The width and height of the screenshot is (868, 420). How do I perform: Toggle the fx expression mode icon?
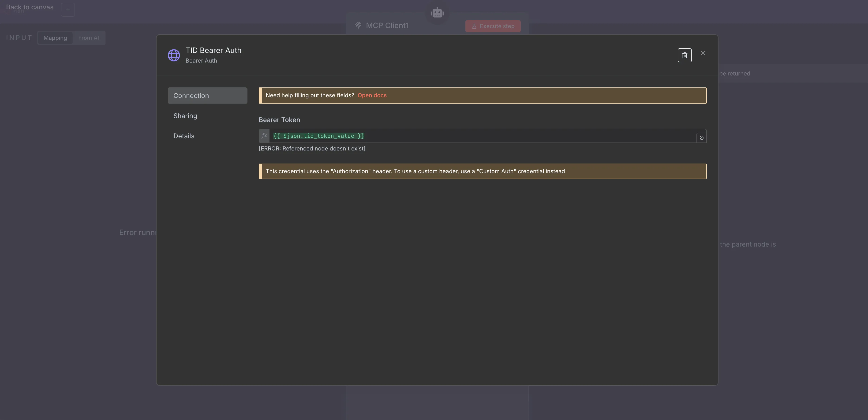[264, 136]
